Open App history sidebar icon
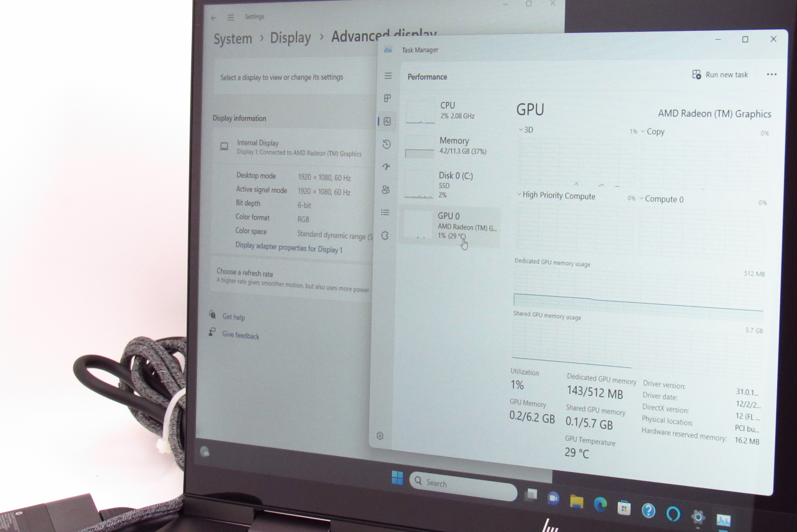This screenshot has width=797, height=532. pyautogui.click(x=386, y=144)
